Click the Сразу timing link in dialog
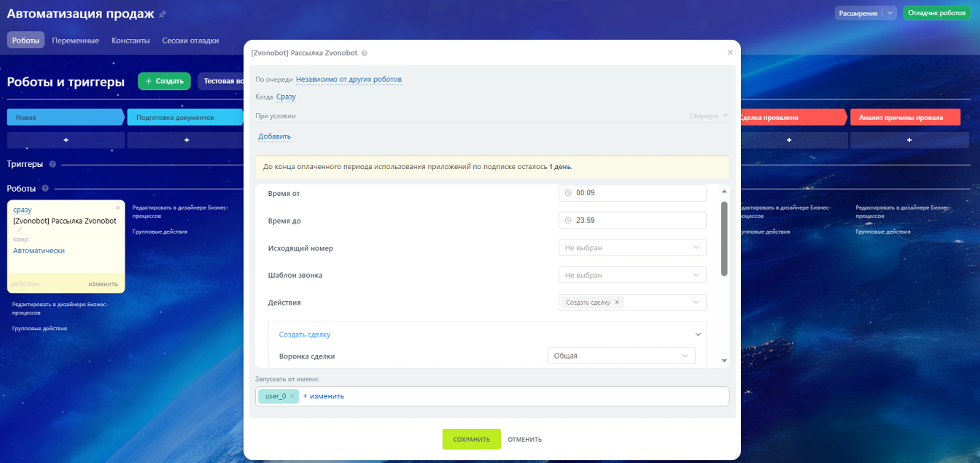 tap(286, 97)
